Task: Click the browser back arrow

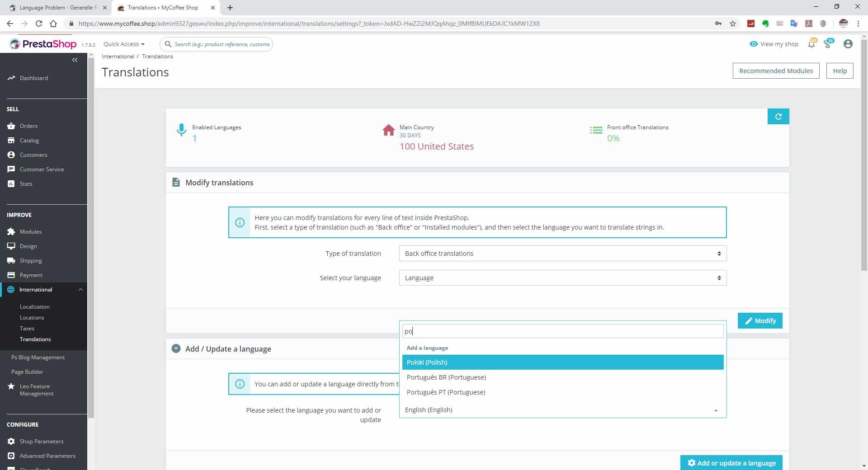Action: [10, 23]
